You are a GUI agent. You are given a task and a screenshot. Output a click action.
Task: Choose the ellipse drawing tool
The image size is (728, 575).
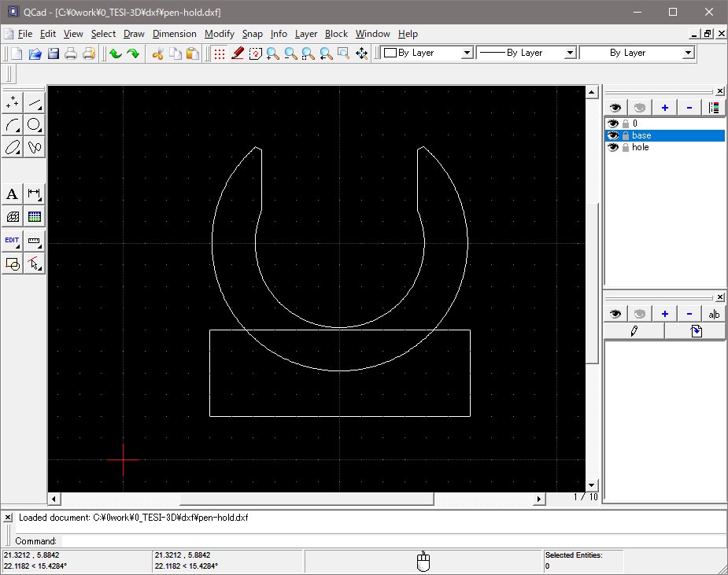tap(13, 146)
